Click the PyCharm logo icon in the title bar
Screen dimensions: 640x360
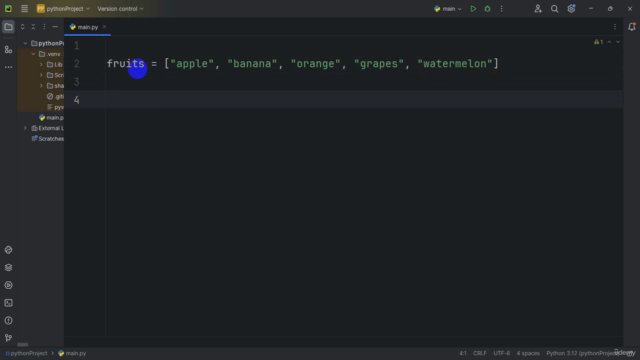click(8, 9)
